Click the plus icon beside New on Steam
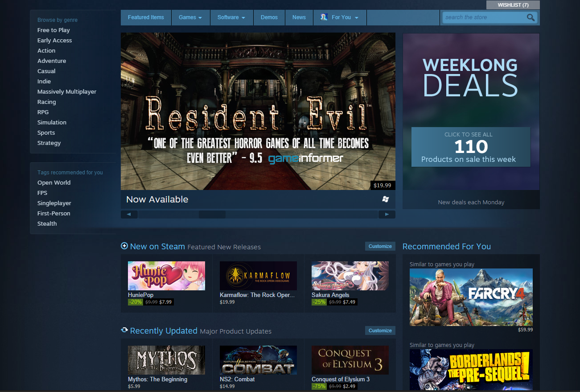580x392 pixels. (x=124, y=246)
